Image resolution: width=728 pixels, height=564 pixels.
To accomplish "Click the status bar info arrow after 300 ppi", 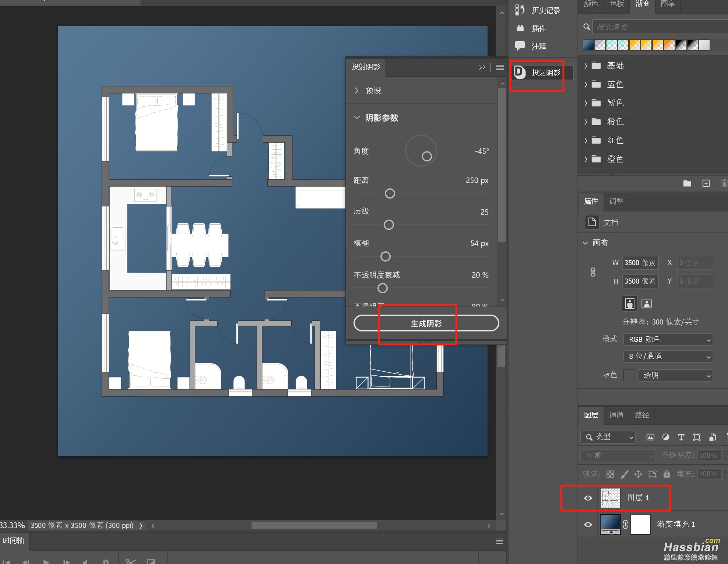I will pos(141,526).
